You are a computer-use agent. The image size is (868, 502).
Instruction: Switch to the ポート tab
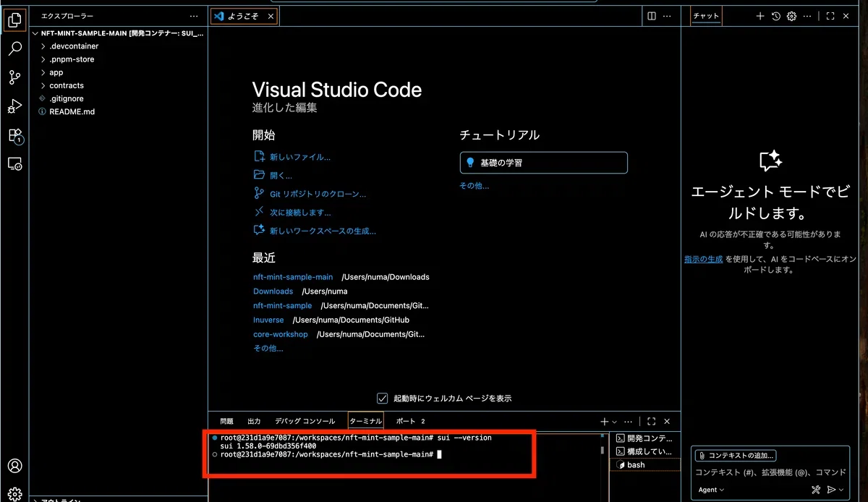pyautogui.click(x=410, y=421)
